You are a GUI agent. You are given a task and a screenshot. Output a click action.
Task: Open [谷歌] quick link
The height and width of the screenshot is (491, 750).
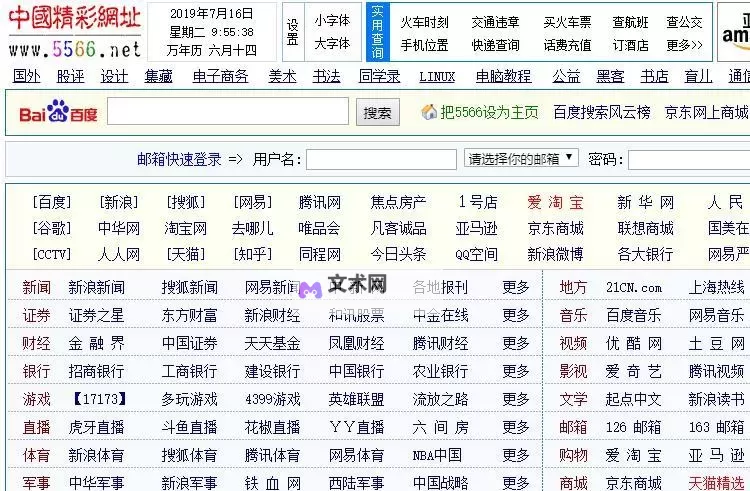[x=52, y=228]
